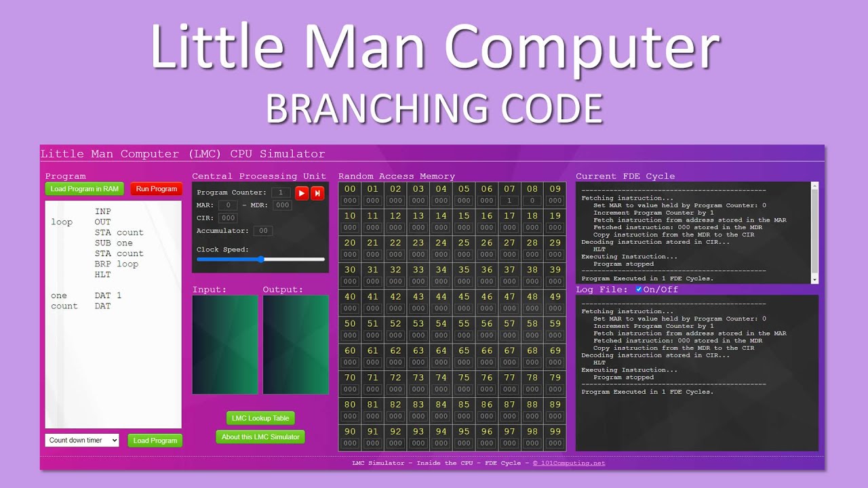868x488 pixels.
Task: Open About this LMC Simulator
Action: click(x=260, y=436)
